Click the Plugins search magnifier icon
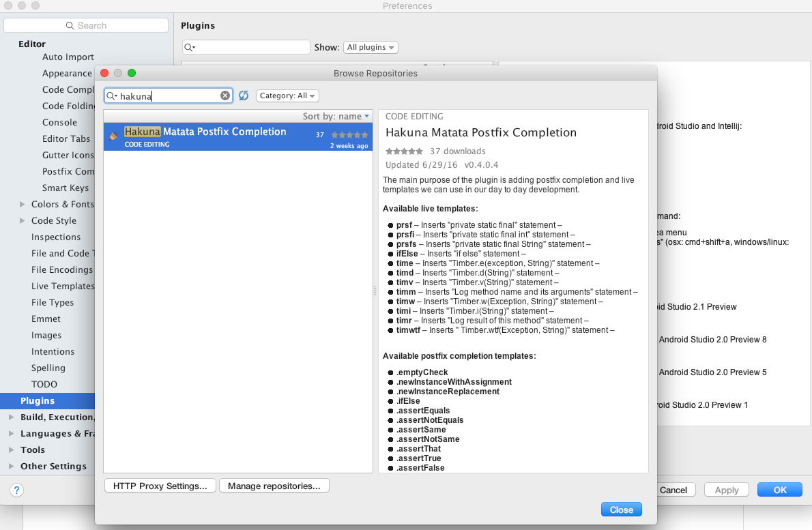Image resolution: width=812 pixels, height=530 pixels. coord(190,47)
